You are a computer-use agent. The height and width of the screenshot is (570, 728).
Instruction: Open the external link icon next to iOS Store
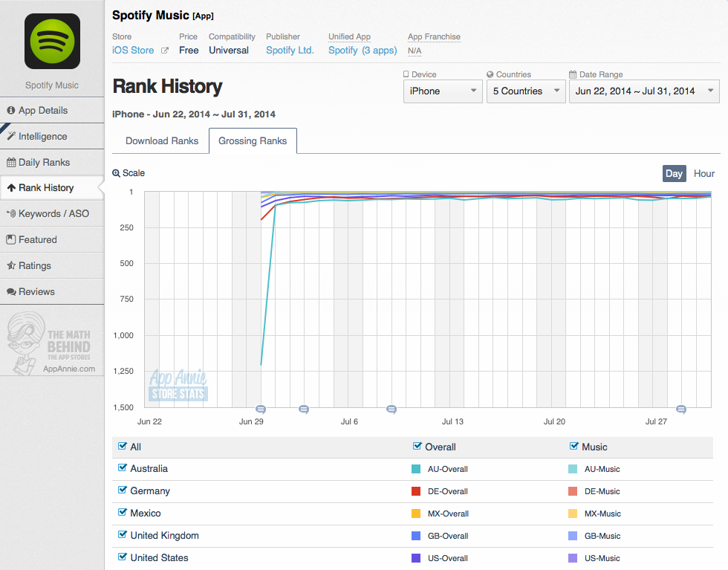[165, 51]
